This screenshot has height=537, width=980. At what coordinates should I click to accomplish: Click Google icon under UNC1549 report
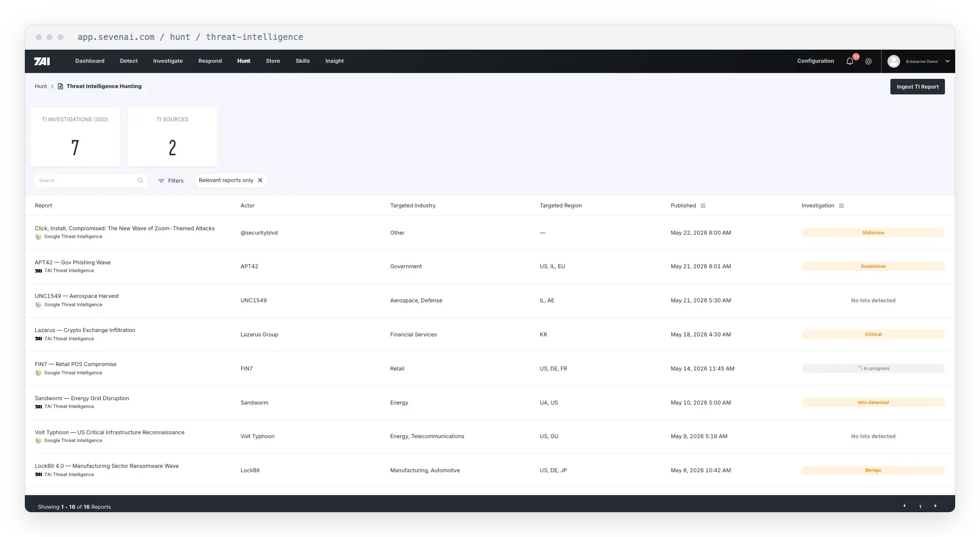[38, 305]
